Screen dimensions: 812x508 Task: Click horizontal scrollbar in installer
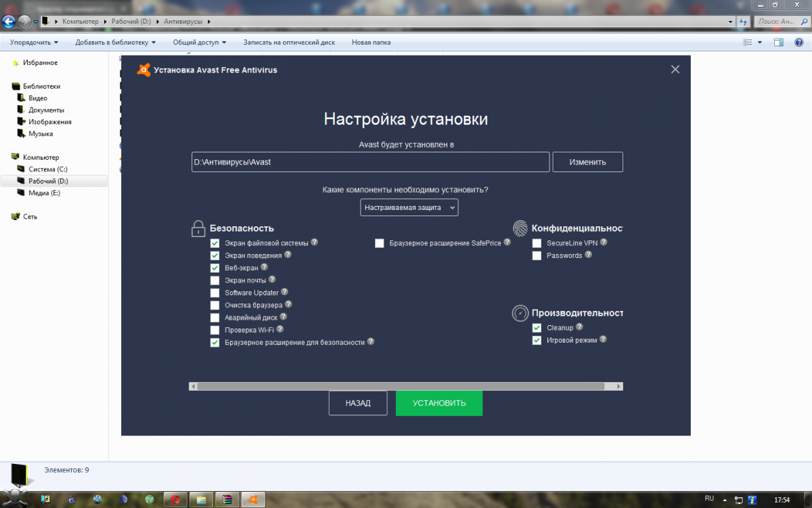[x=401, y=386]
